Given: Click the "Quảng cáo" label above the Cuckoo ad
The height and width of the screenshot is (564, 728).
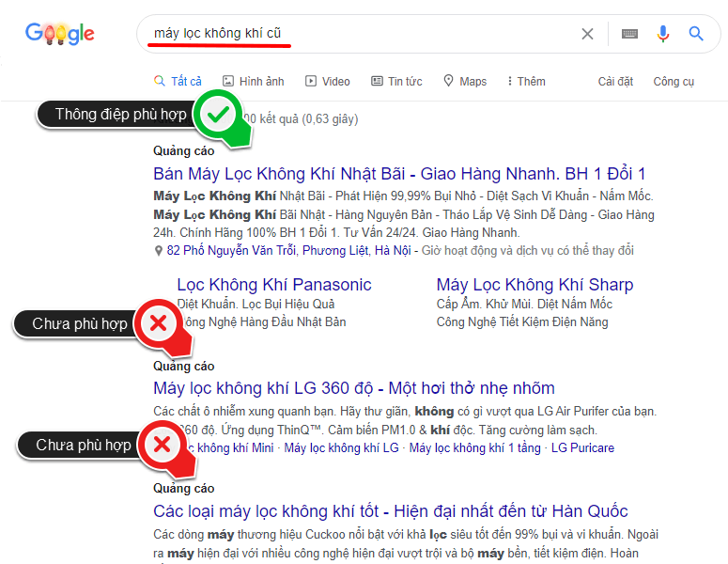Looking at the screenshot, I should click(x=184, y=488).
